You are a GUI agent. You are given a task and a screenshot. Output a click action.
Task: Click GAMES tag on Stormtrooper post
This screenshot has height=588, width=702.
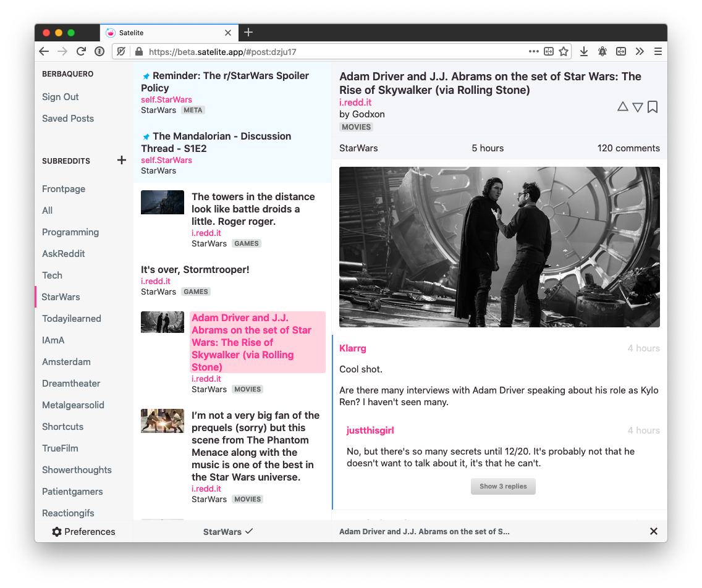(196, 292)
